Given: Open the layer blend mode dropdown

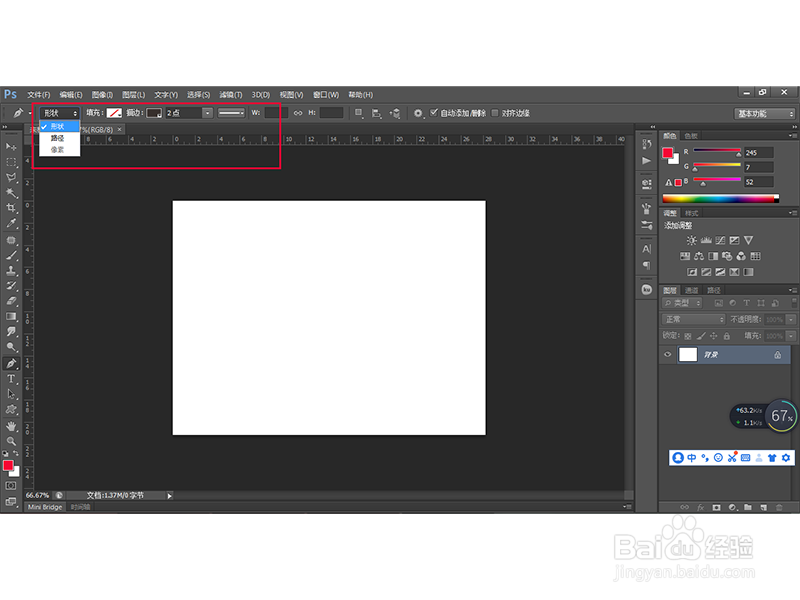Looking at the screenshot, I should click(693, 319).
